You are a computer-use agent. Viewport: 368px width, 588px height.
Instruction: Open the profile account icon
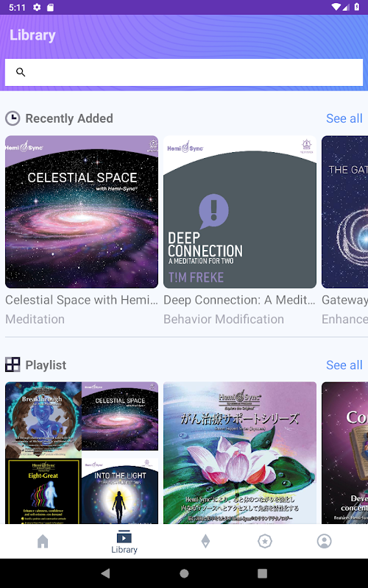[x=324, y=541]
